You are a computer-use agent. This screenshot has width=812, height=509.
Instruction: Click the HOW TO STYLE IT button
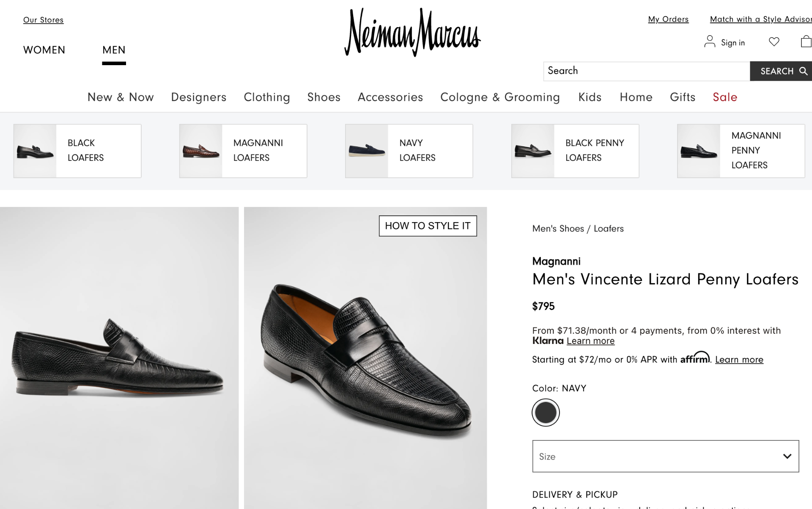(x=428, y=226)
